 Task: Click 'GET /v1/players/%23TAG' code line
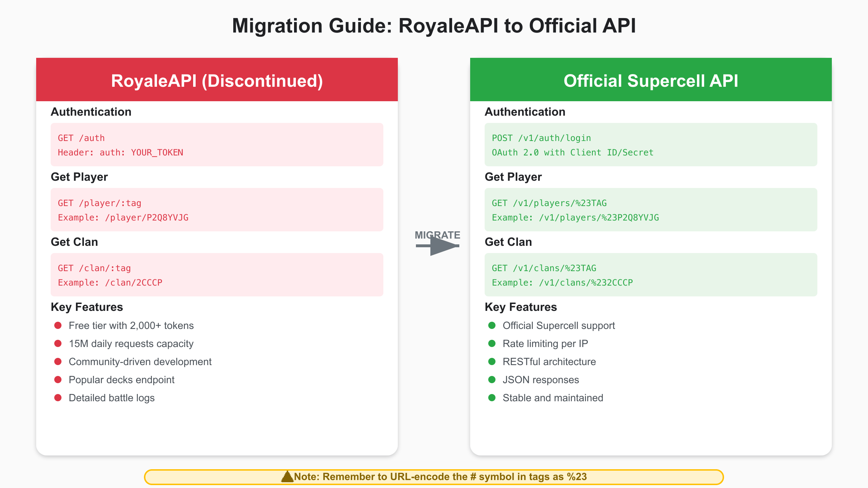point(549,203)
